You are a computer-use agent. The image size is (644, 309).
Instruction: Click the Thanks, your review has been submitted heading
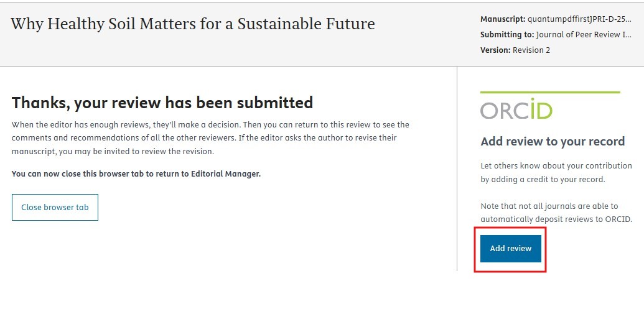[162, 102]
